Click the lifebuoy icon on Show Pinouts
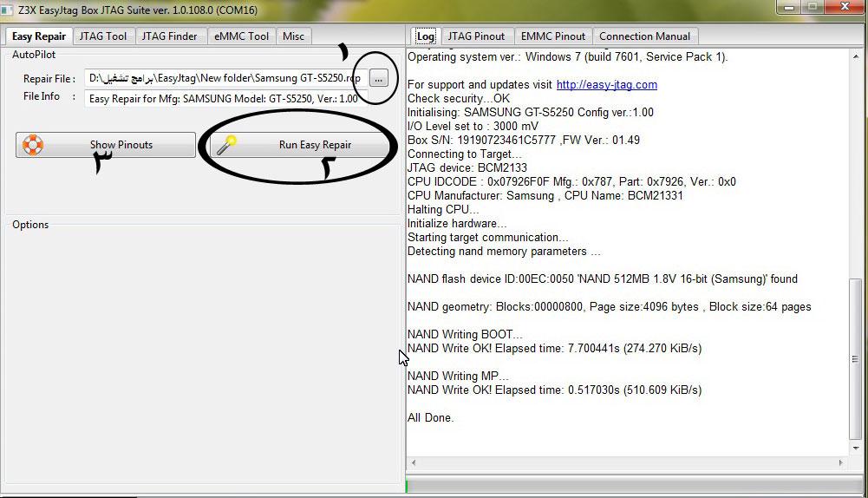This screenshot has width=868, height=498. pos(33,145)
